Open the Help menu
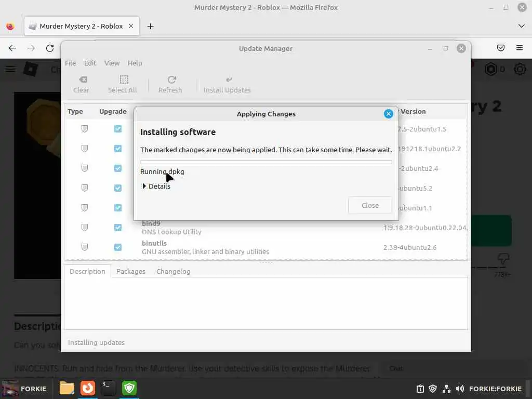 (135, 63)
